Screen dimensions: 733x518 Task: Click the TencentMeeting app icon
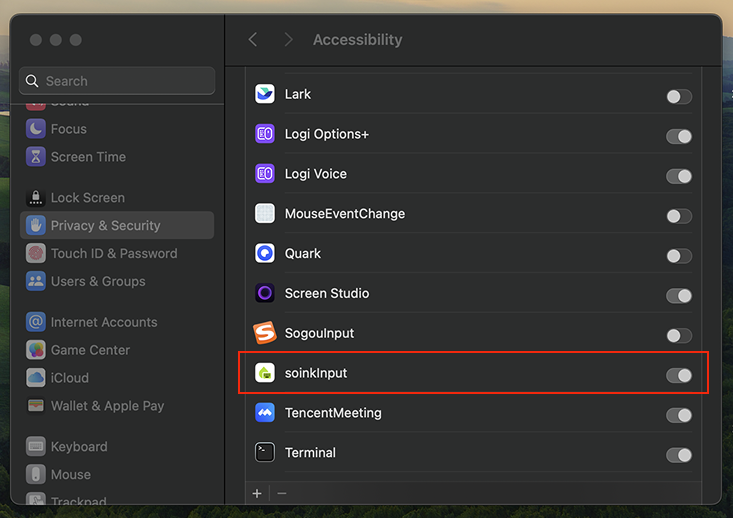(265, 413)
